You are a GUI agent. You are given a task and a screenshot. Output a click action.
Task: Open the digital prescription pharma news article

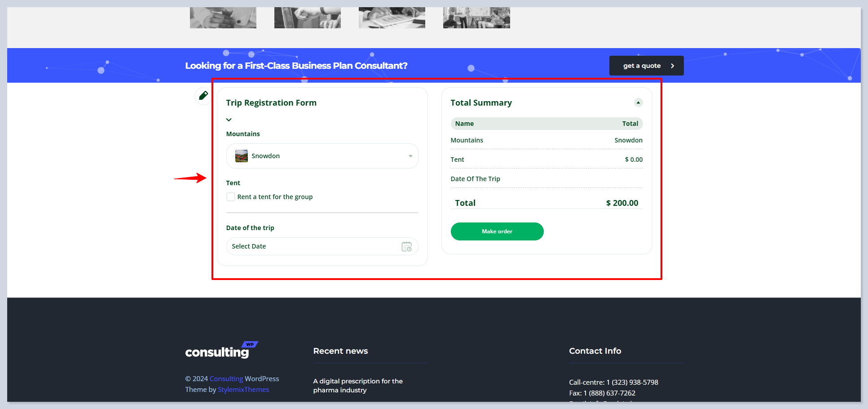tap(358, 386)
